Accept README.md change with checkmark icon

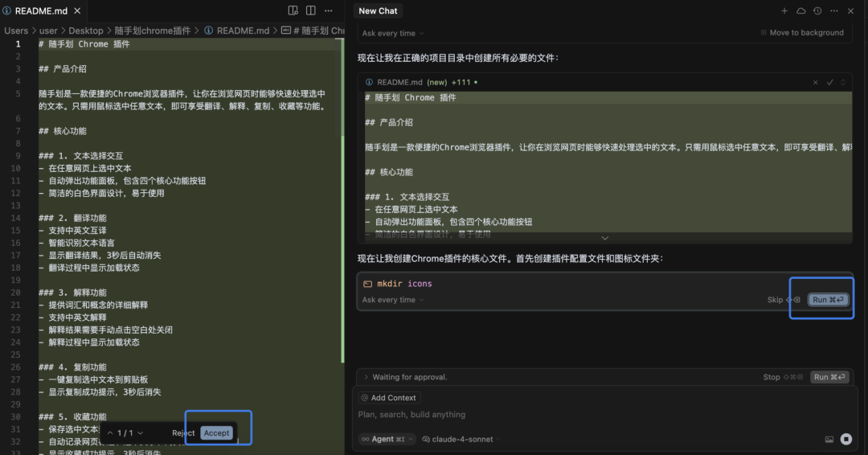click(830, 82)
